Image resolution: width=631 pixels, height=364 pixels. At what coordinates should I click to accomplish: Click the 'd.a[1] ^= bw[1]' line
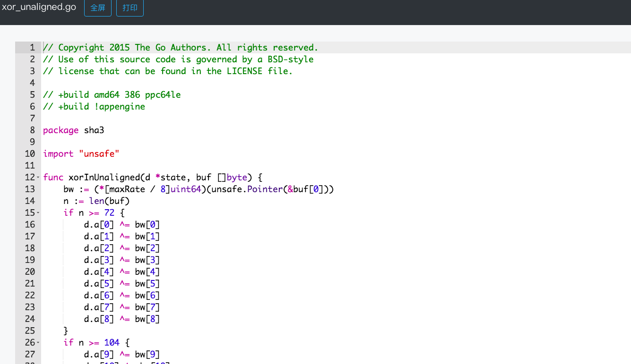122,237
